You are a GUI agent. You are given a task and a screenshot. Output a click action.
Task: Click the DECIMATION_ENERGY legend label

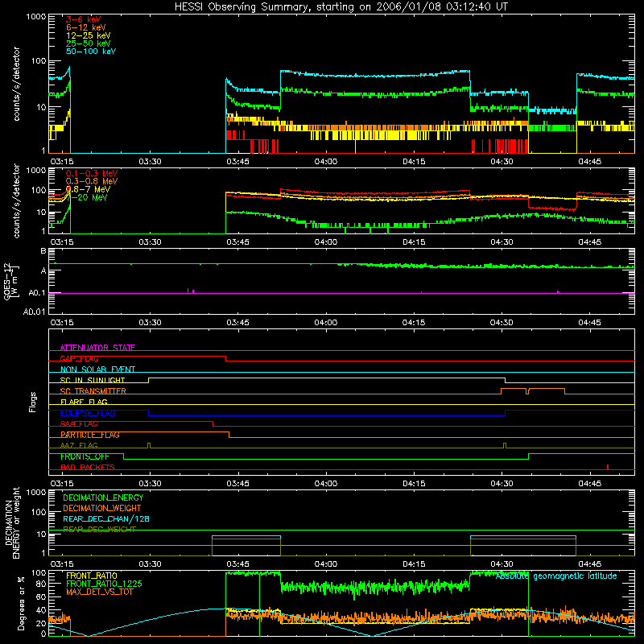(x=103, y=497)
